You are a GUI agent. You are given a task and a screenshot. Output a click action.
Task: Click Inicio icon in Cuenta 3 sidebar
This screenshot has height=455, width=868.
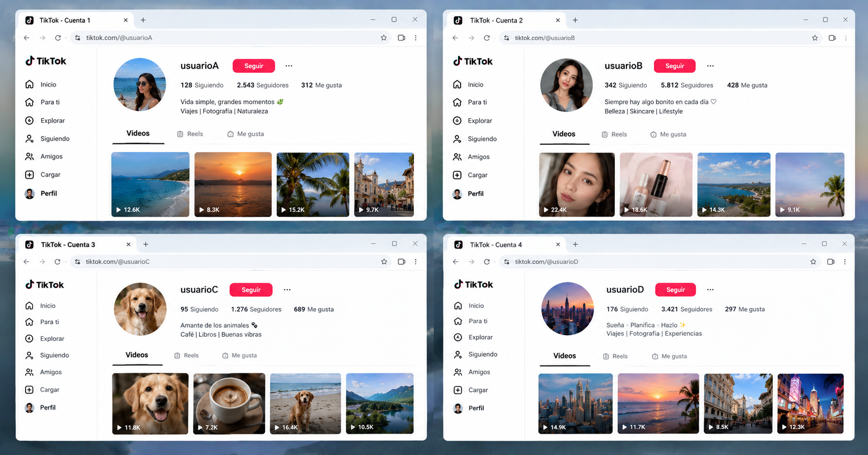[x=29, y=306]
